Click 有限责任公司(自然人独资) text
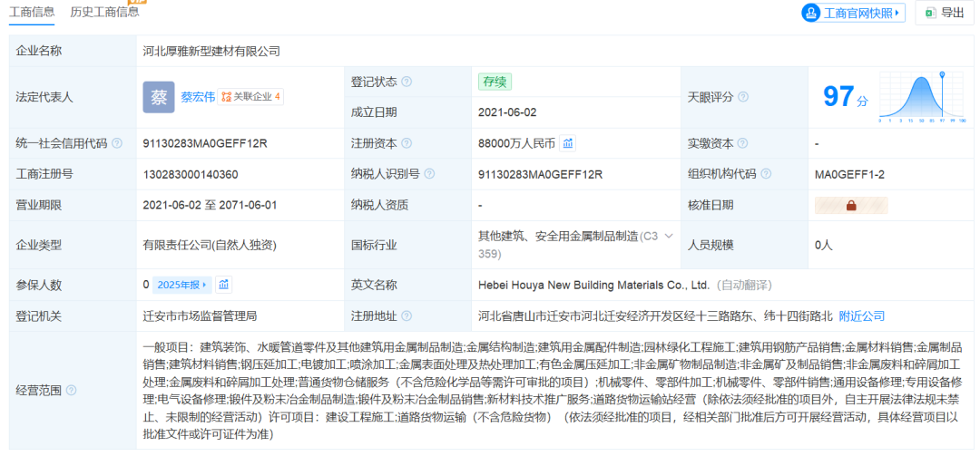 click(x=210, y=246)
